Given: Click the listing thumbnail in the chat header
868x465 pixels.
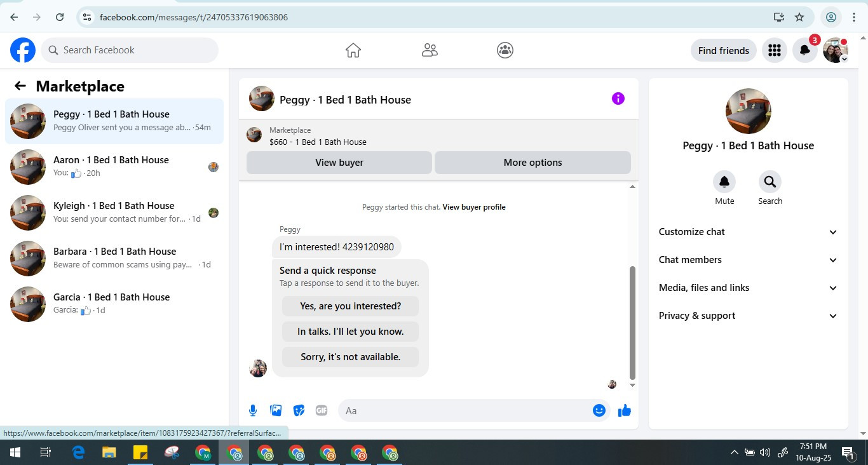Looking at the screenshot, I should coord(262,98).
